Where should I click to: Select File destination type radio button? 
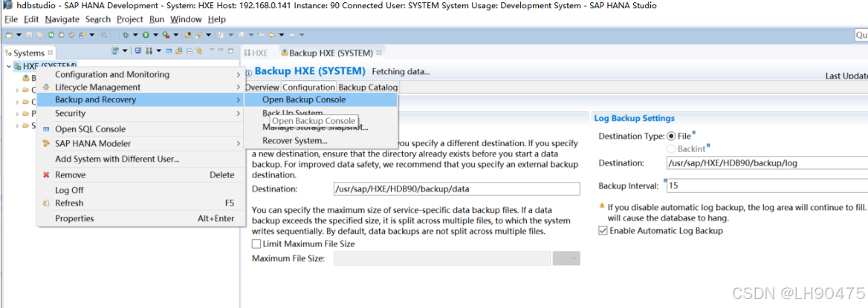(672, 136)
